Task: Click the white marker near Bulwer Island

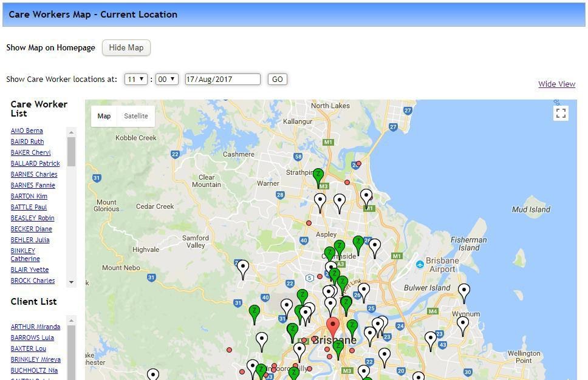Action: 464,293
